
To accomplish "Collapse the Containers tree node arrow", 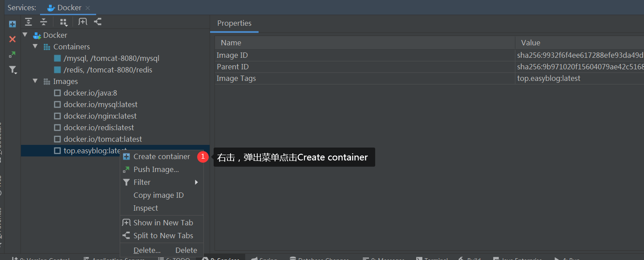I will tap(35, 46).
